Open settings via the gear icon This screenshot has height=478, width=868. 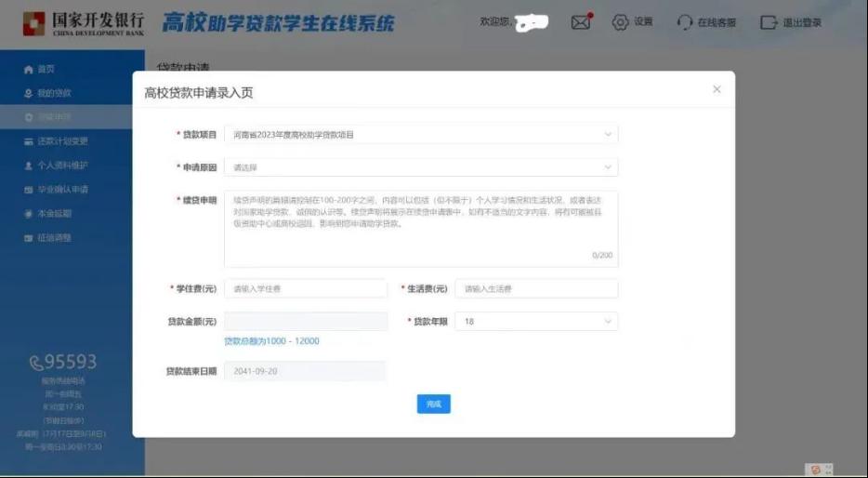[620, 22]
